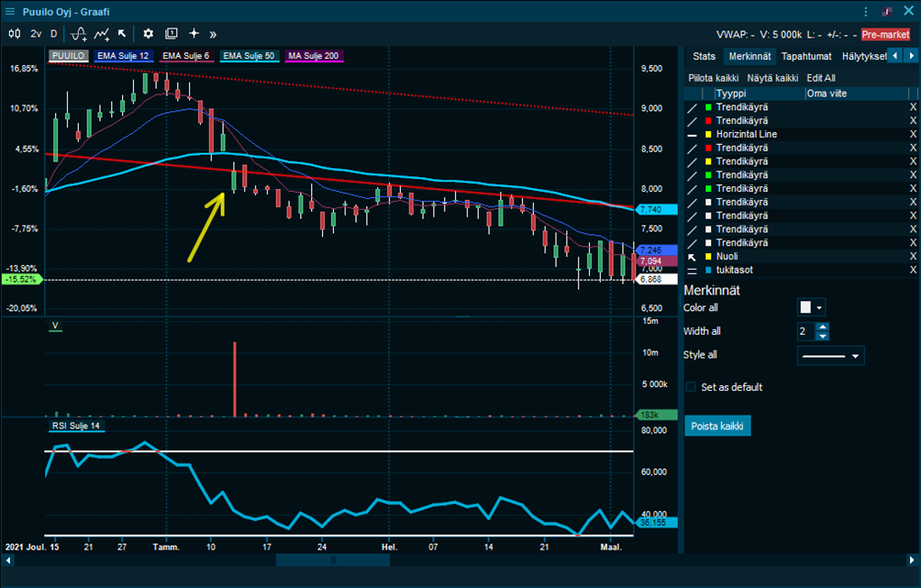Delete the Nuoli annotation with X

coord(913,256)
